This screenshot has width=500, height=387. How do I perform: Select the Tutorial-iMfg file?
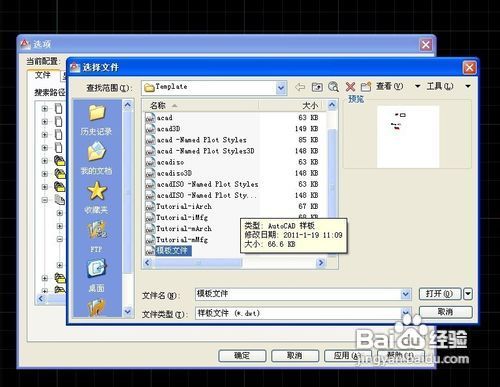[x=182, y=218]
